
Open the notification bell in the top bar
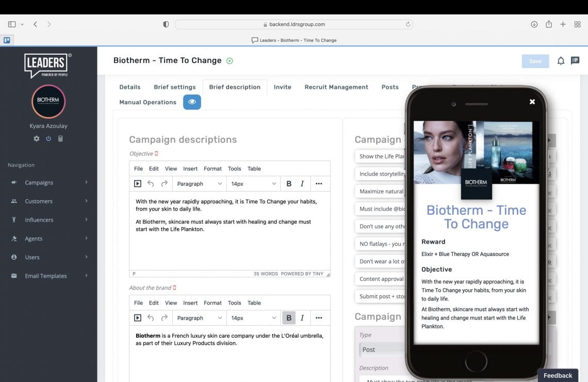(561, 60)
